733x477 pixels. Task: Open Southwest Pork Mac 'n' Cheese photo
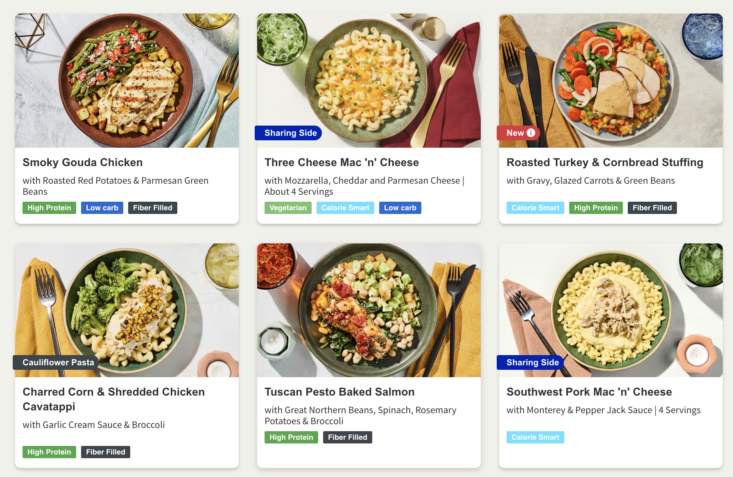(x=611, y=310)
